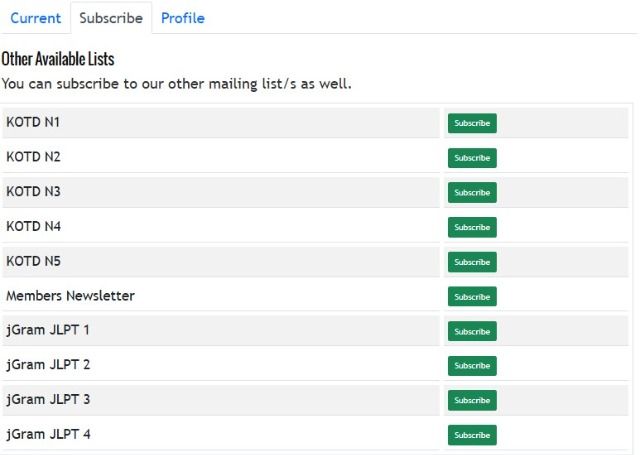Screen dimensions: 640x455
Task: Subscribe to the KOTD N2 list
Action: 472,158
